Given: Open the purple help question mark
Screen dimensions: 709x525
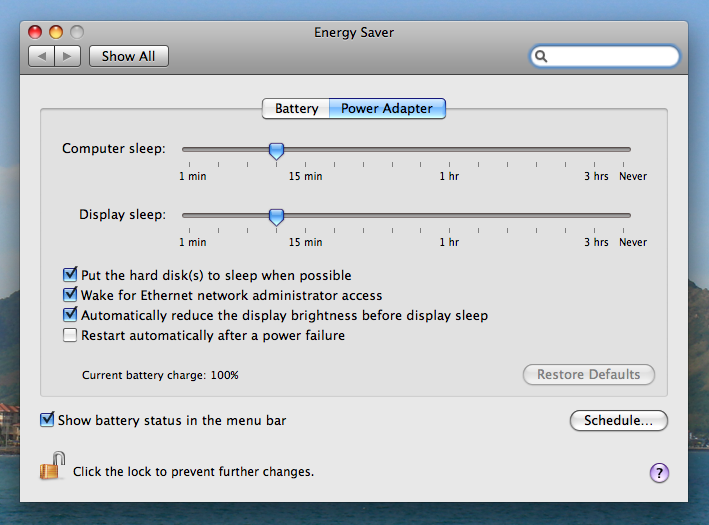Looking at the screenshot, I should click(x=659, y=473).
